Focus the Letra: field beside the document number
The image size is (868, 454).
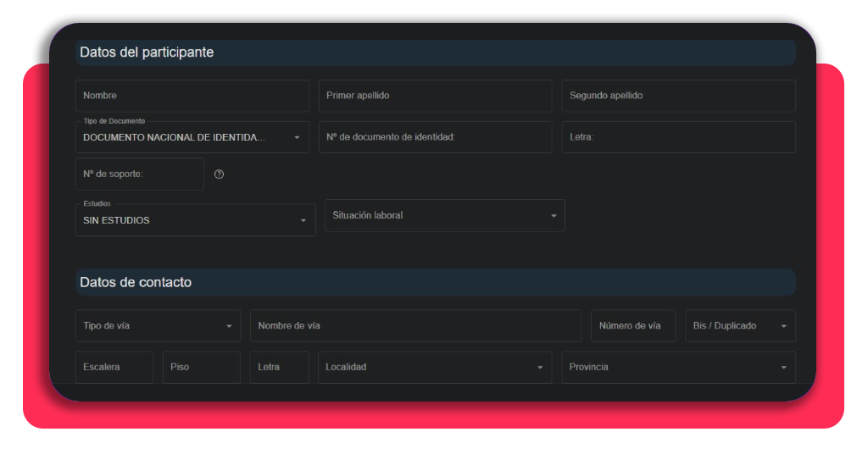(x=679, y=137)
